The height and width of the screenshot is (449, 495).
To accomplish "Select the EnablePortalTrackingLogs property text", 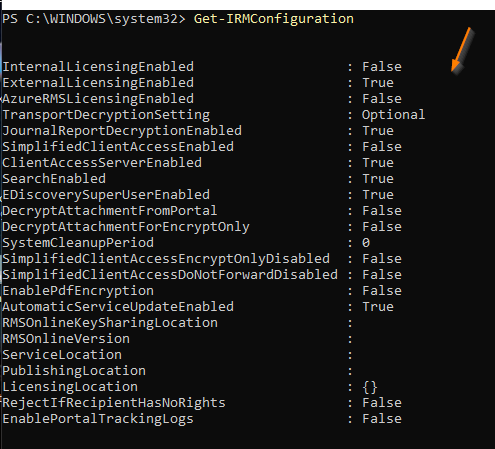I will pyautogui.click(x=98, y=419).
